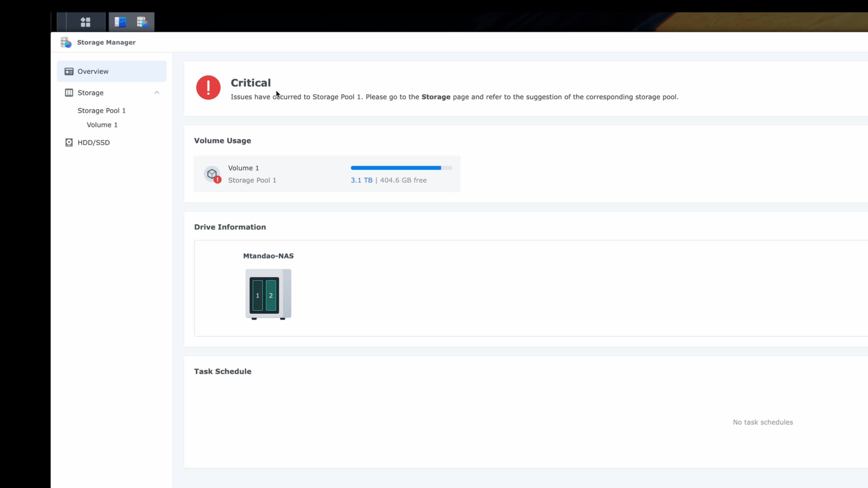Click the Overview panel icon
868x488 pixels.
[x=69, y=71]
